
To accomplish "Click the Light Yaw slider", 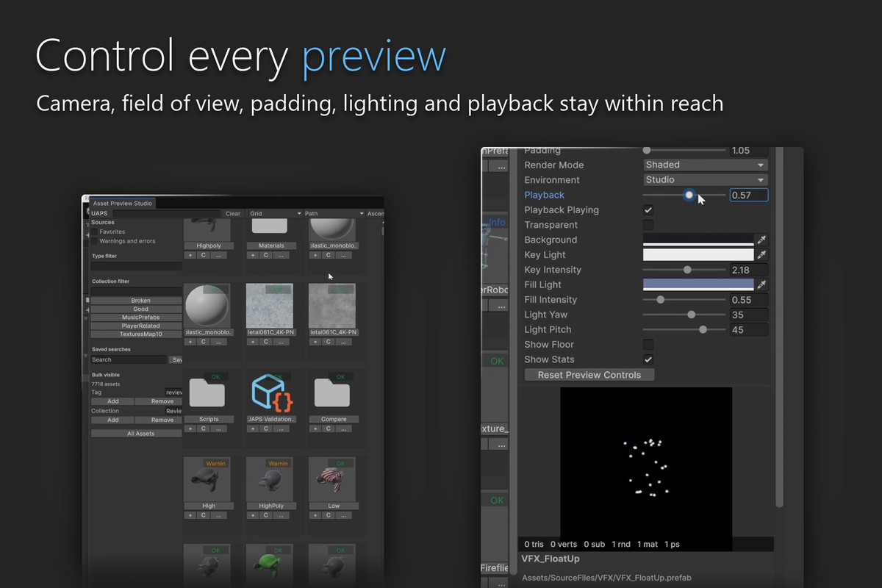I will click(684, 315).
